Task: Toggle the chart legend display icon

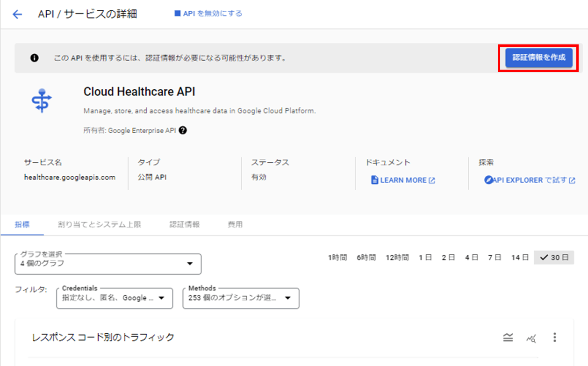Action: [508, 337]
